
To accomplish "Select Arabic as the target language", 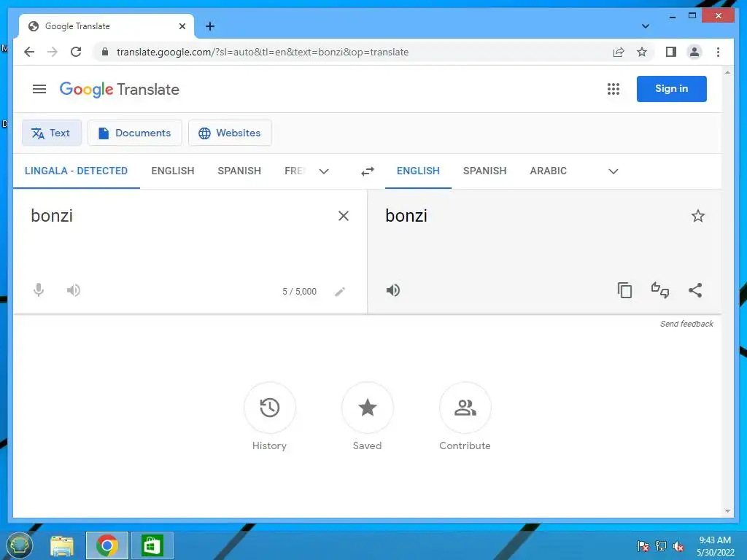I will (x=549, y=171).
